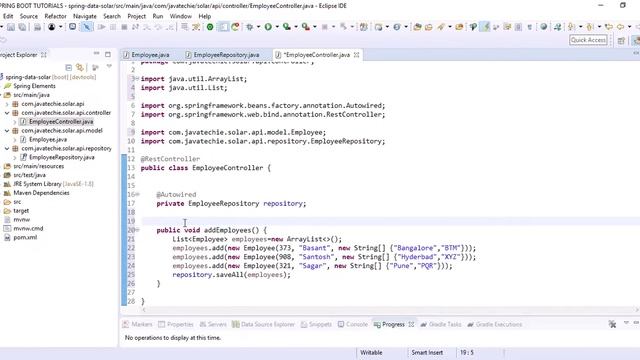This screenshot has width=640, height=360.
Task: Toggle Mark Occurrences highlighted icon
Action: pos(485,27)
